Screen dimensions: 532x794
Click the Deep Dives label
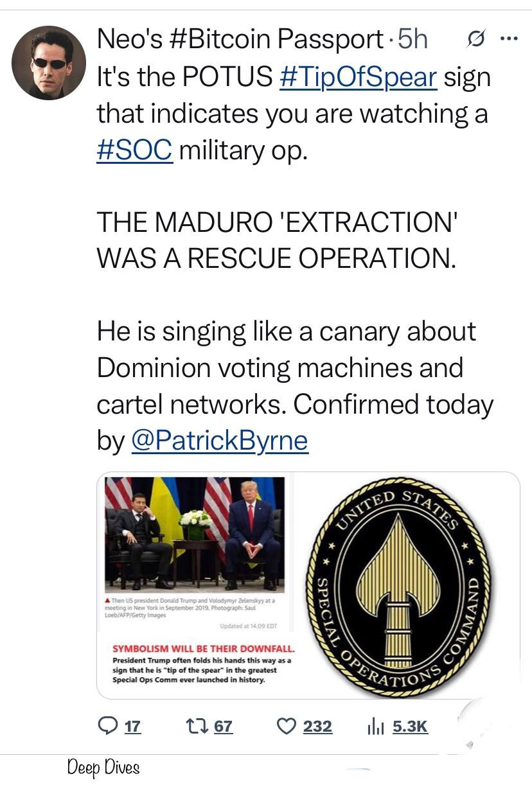pos(103,767)
